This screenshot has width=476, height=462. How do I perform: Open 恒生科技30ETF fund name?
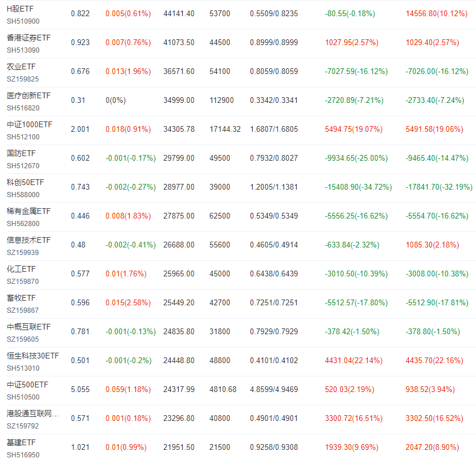coord(33,356)
